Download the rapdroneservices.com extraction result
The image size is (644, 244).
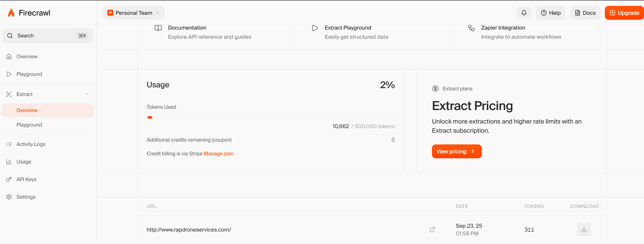[584, 229]
